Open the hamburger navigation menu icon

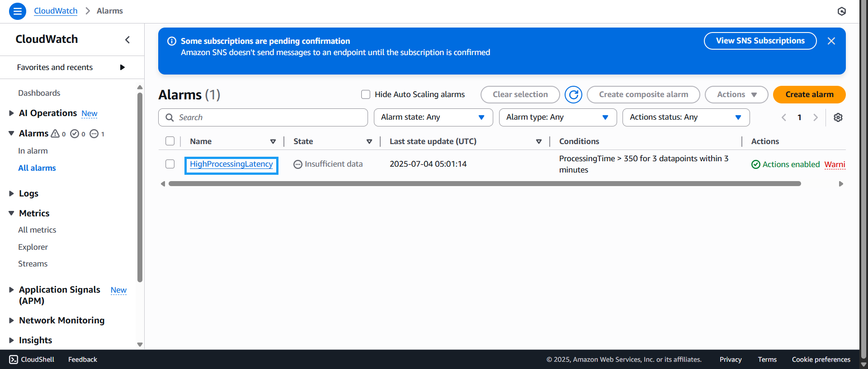point(17,11)
